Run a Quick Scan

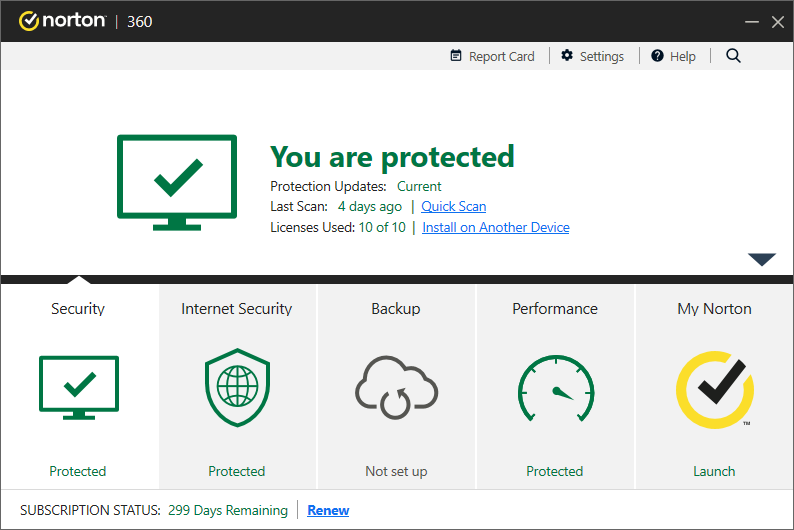[453, 206]
